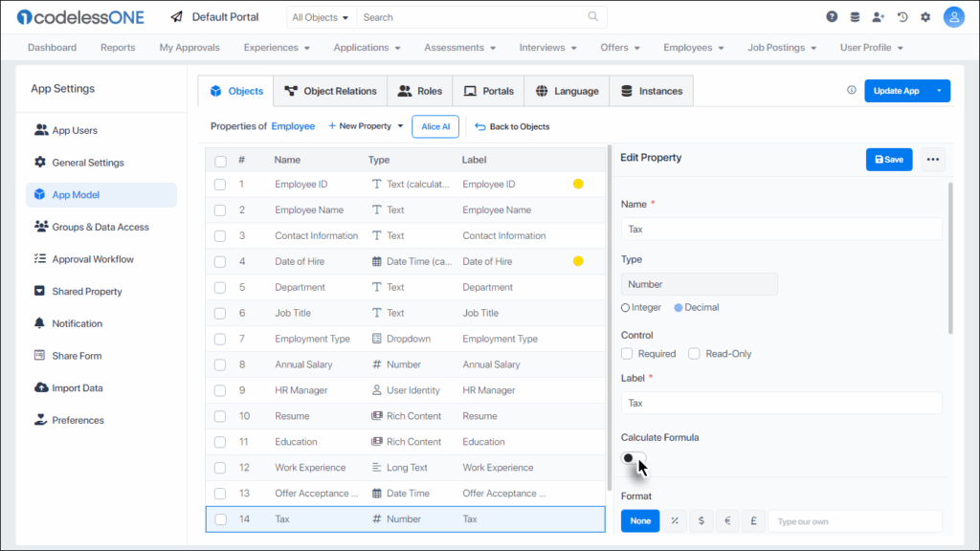Select the dollar sign format option

702,520
